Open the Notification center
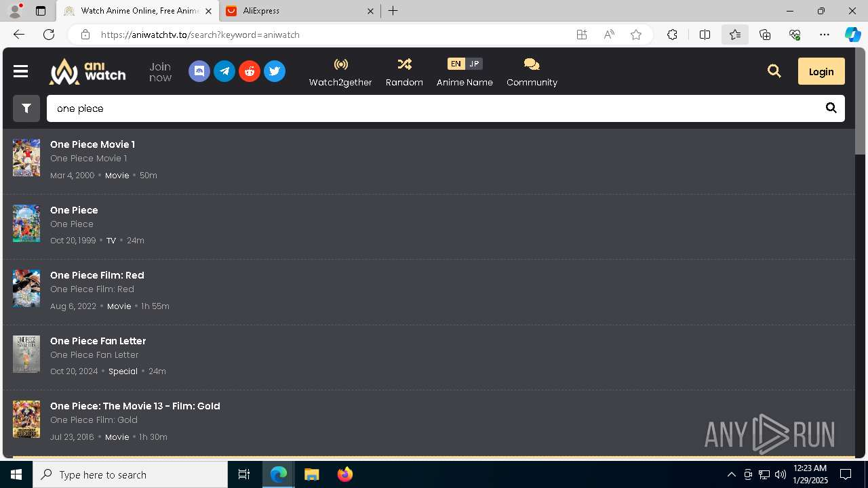The image size is (868, 488). (846, 474)
